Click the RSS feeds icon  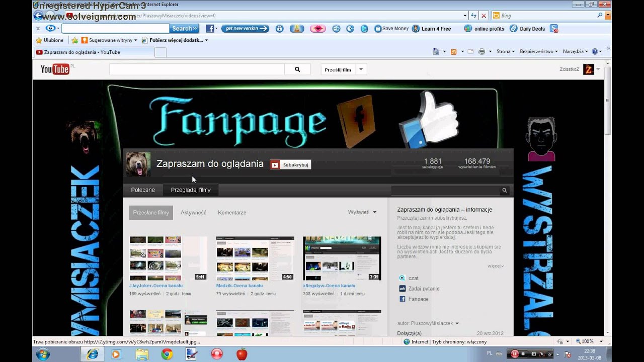click(453, 51)
